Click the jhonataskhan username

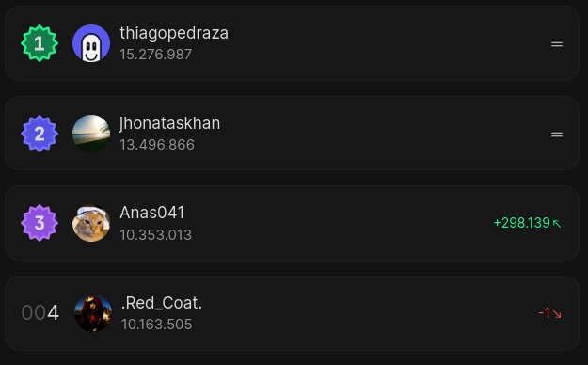click(170, 123)
